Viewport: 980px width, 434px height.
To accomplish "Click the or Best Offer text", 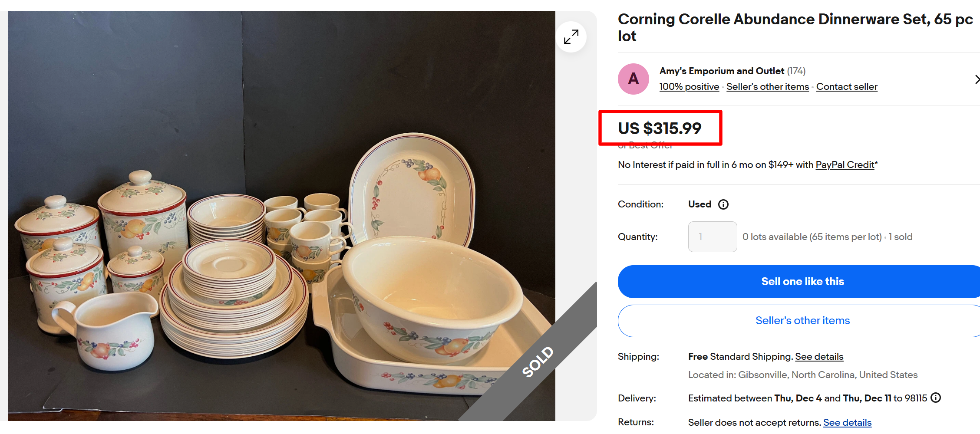I will (644, 145).
